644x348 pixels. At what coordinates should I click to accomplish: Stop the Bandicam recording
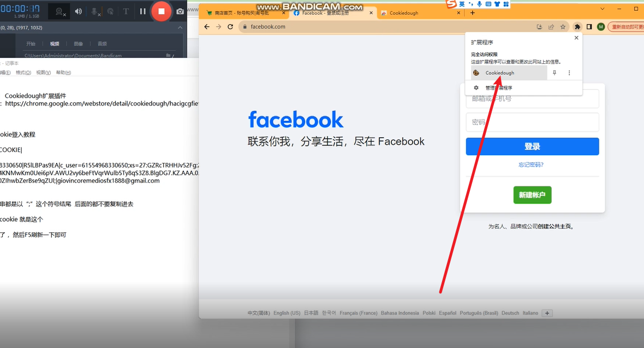tap(162, 11)
